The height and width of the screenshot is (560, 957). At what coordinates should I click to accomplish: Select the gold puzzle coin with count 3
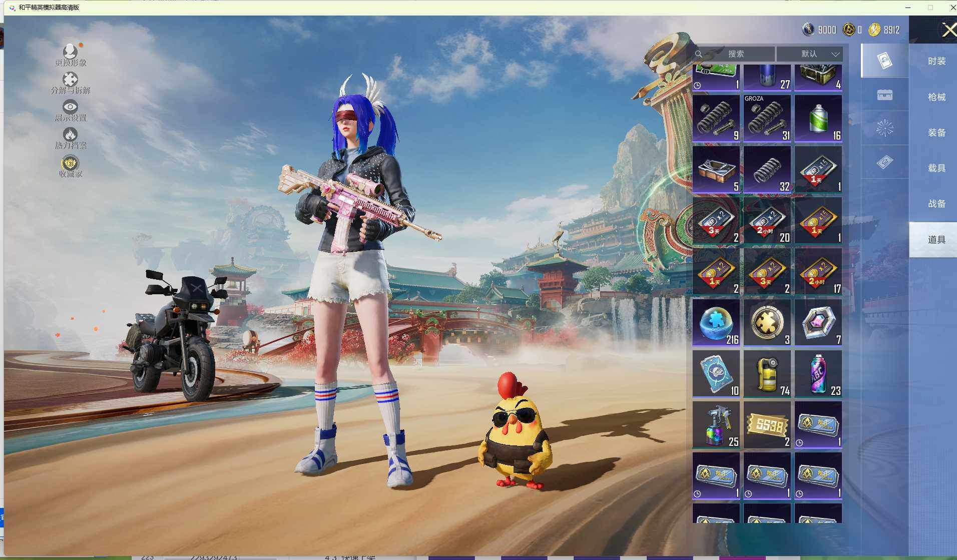(x=767, y=323)
